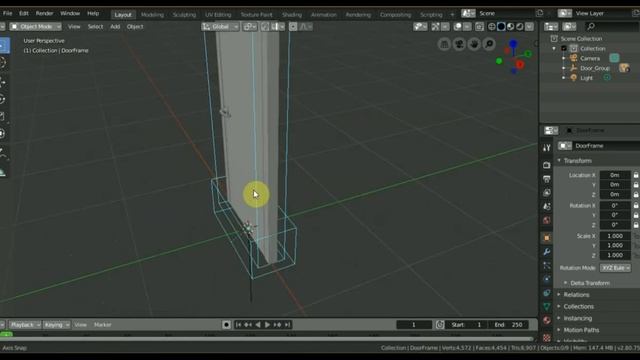Open the Rotation Mode XYZ Euler dropdown
The image size is (640, 360).
[x=616, y=268]
